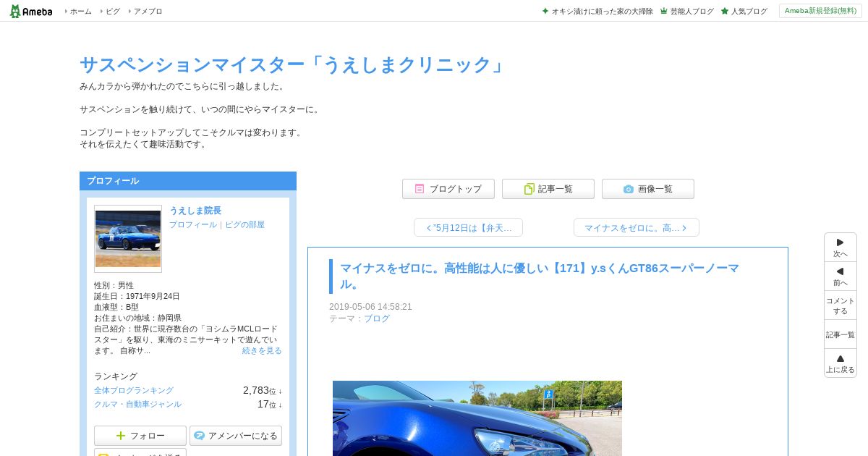This screenshot has width=868, height=456.
Task: Open 画像一覧 tab button
Action: pyautogui.click(x=648, y=189)
